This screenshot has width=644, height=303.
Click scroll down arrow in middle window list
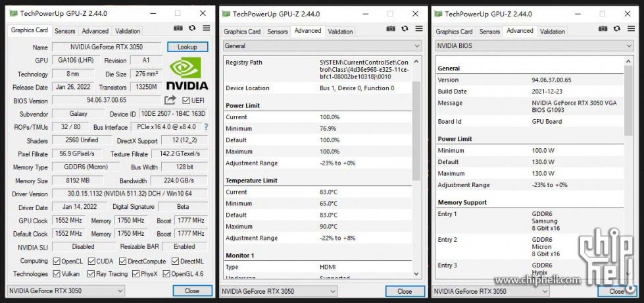point(416,273)
